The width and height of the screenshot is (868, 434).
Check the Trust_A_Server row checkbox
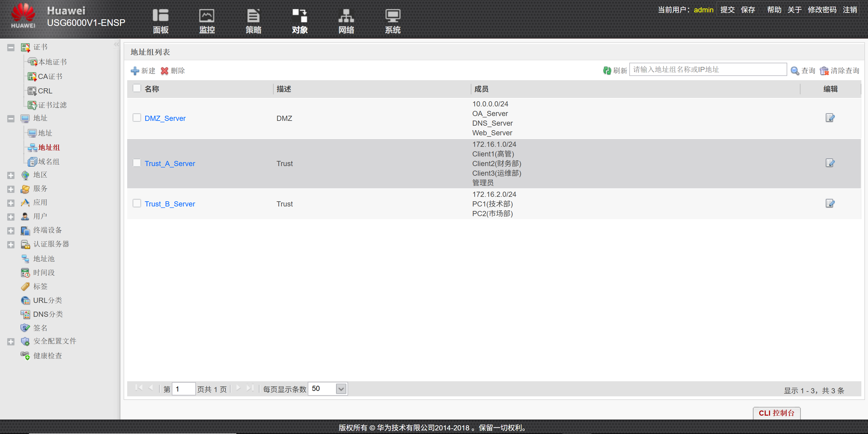tap(137, 163)
